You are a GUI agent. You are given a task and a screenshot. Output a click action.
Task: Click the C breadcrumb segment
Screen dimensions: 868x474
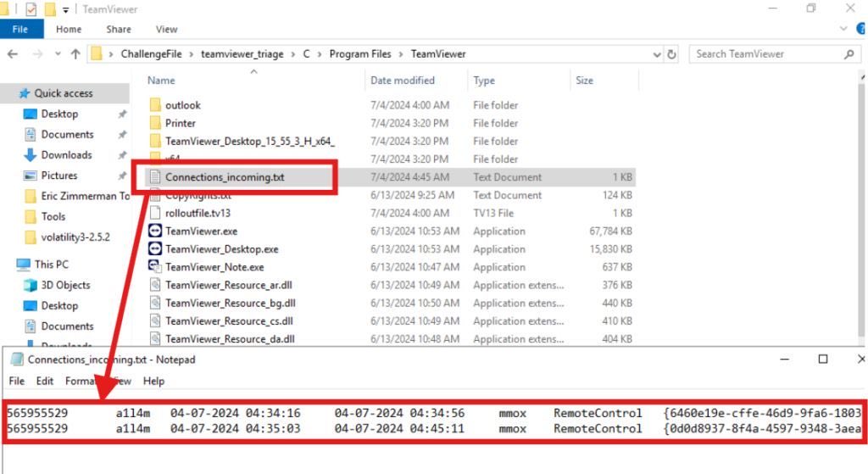[x=306, y=54]
